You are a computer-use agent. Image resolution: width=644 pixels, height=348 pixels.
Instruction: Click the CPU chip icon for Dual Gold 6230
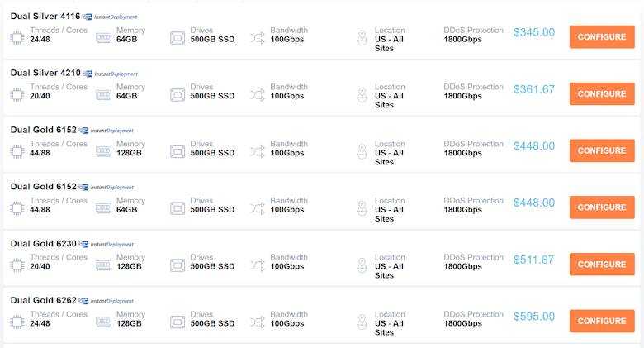click(17, 265)
